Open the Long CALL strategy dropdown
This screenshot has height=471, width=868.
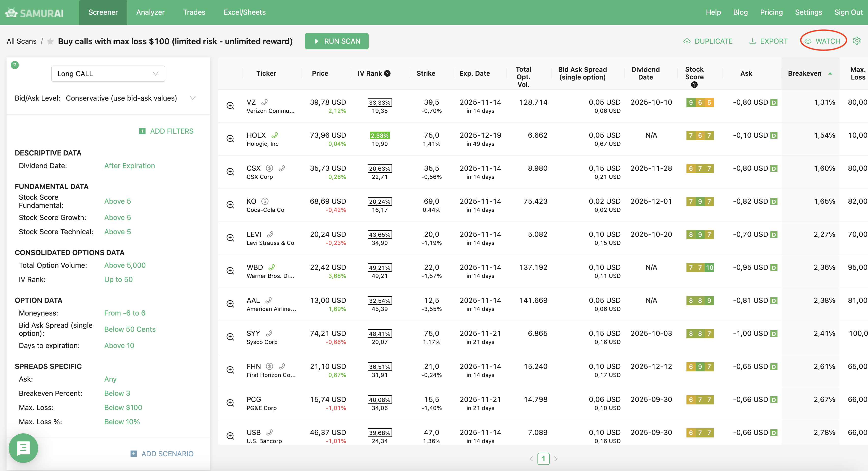pos(108,74)
